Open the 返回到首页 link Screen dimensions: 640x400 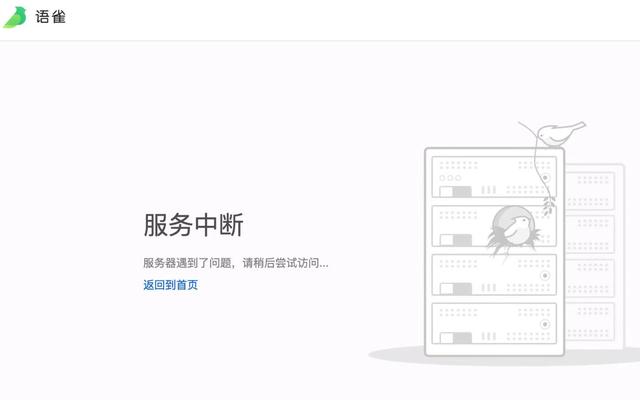coord(171,284)
